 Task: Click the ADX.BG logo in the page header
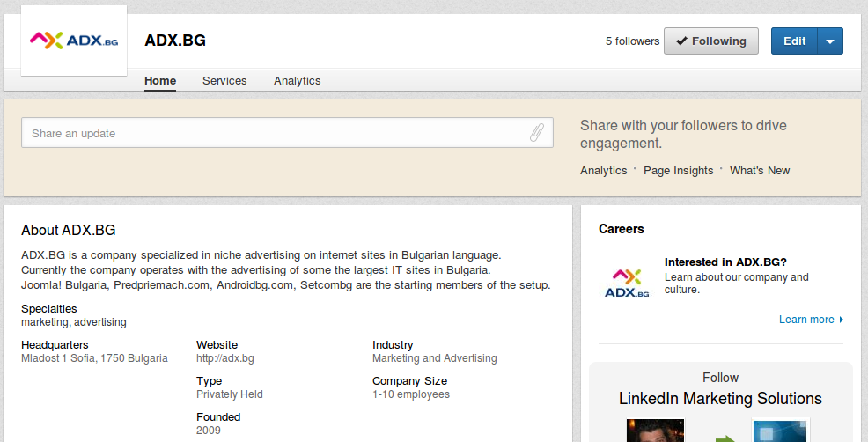74,41
